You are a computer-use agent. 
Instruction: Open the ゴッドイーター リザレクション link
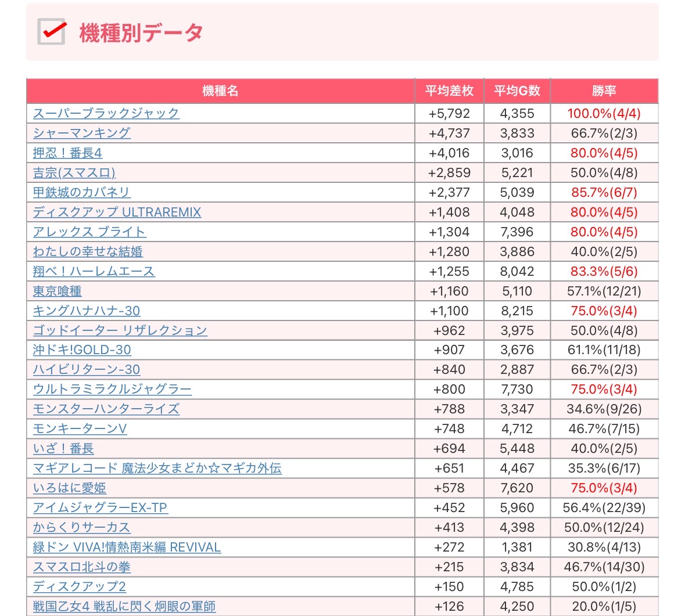pyautogui.click(x=120, y=330)
